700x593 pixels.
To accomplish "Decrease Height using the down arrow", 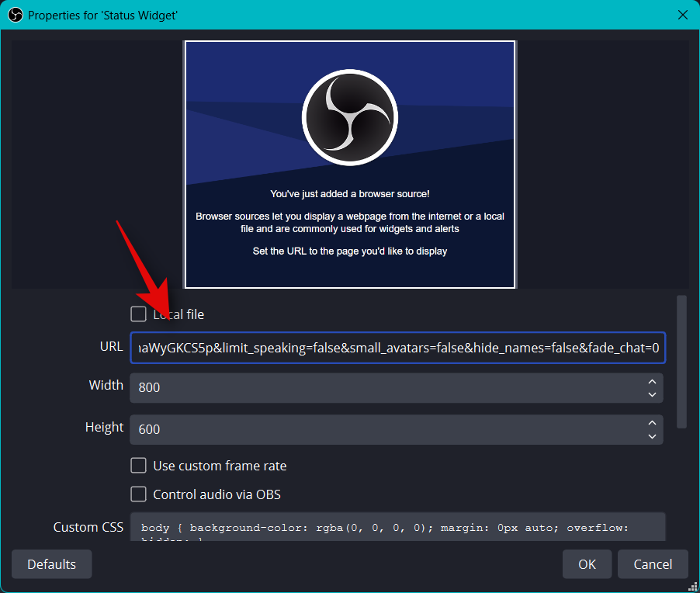I will [652, 436].
